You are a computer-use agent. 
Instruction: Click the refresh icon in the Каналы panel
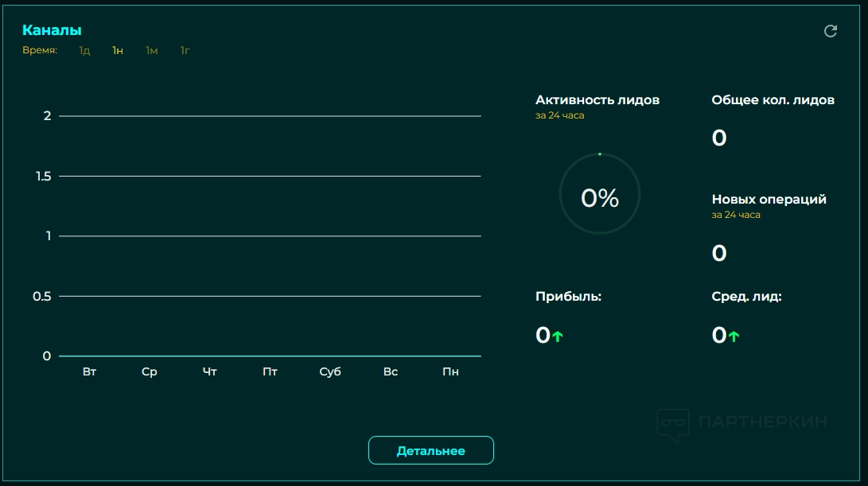pyautogui.click(x=831, y=31)
